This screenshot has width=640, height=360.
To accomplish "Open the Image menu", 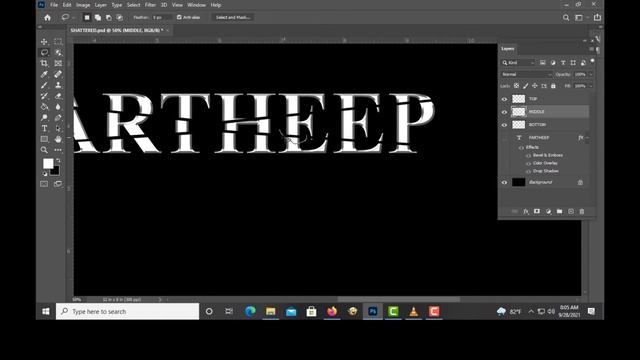I will coord(83,5).
